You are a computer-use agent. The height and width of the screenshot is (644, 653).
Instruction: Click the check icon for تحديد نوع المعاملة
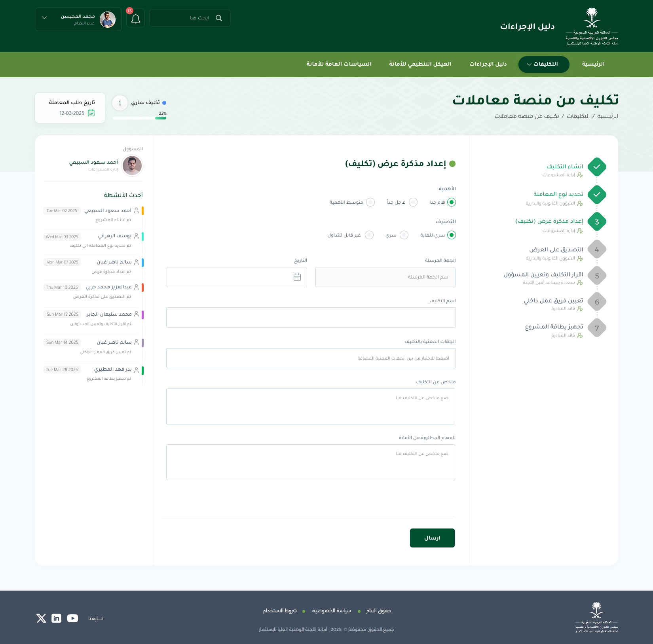click(597, 194)
